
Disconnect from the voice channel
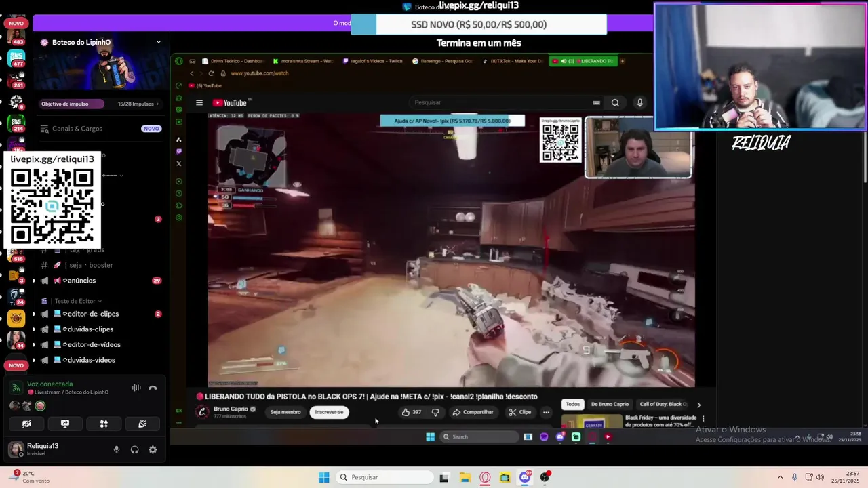click(153, 388)
